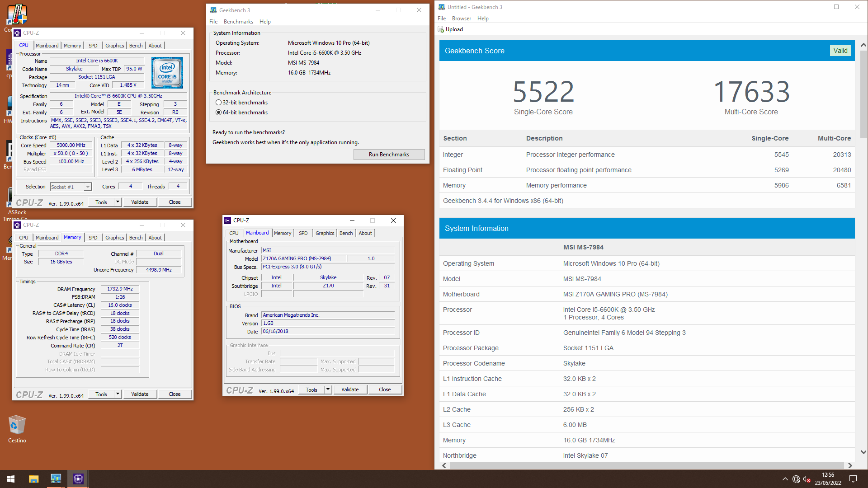Click the horizontal scrollbar in the results window
This screenshot has height=488, width=868.
646,465
